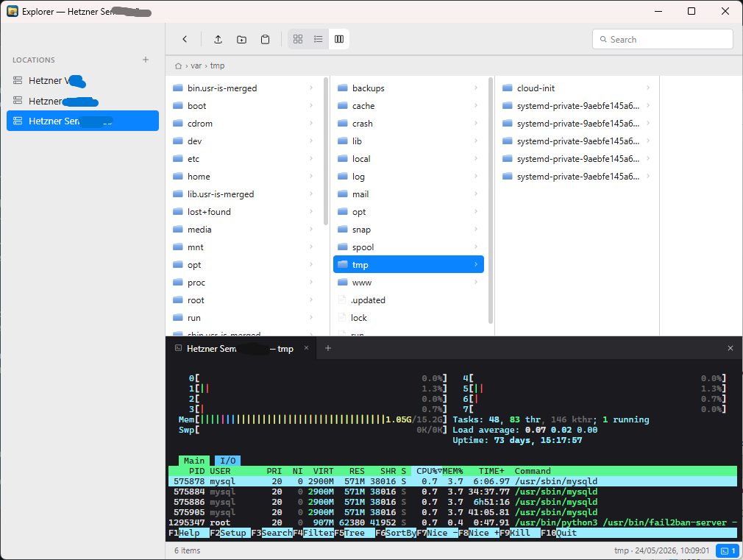The image size is (743, 560).
Task: Expand the media folder chevron
Action: coord(311,229)
